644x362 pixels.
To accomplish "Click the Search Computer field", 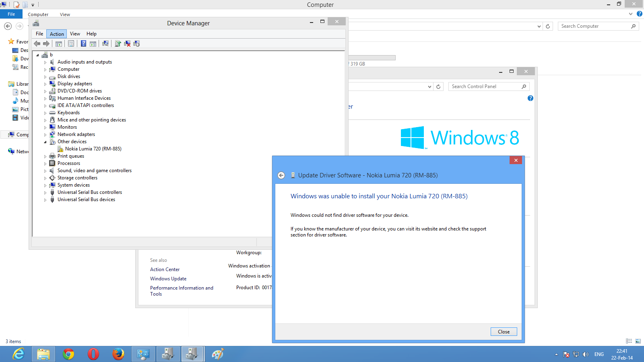I will (599, 26).
